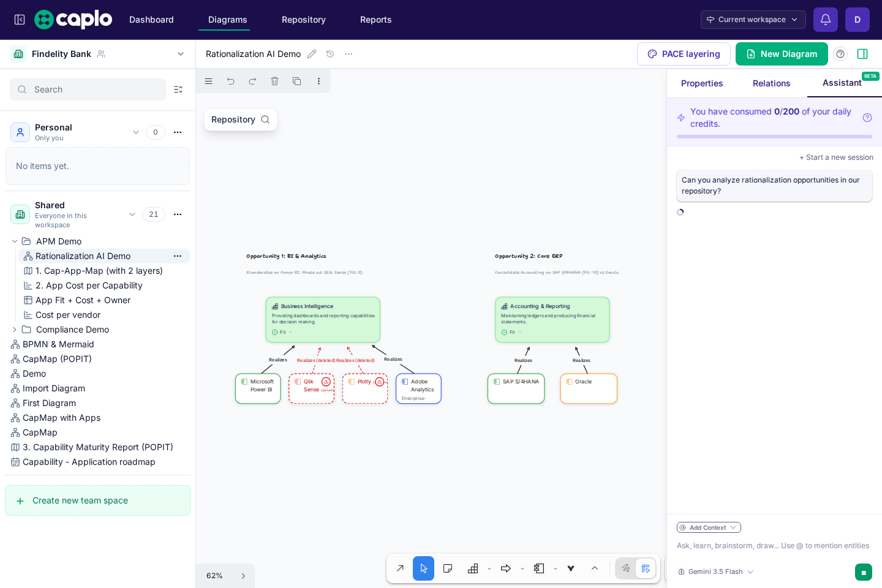Open Rationalization AI Demo row options
This screenshot has width=882, height=588.
tap(178, 256)
